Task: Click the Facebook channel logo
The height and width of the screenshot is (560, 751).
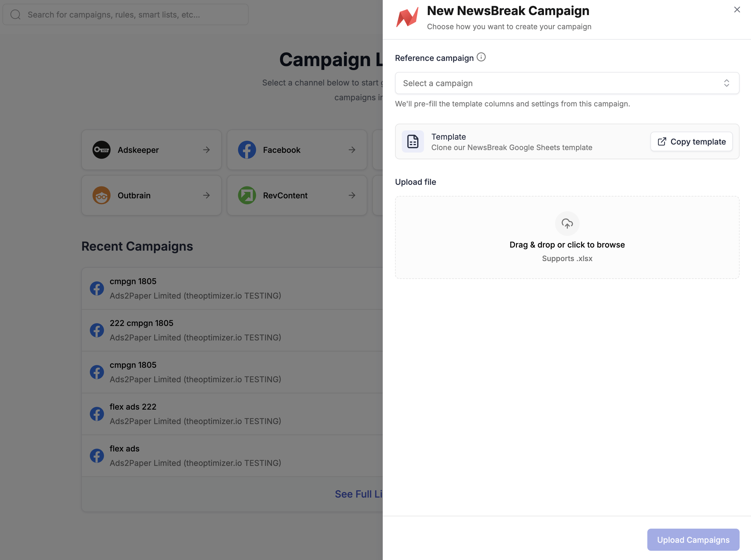Action: tap(247, 150)
